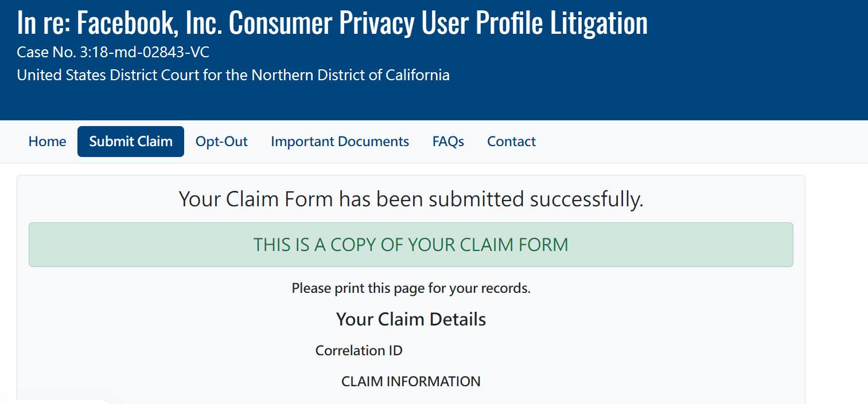The height and width of the screenshot is (404, 868).
Task: Click the 'CLAIM INFORMATION' section label
Action: (411, 382)
